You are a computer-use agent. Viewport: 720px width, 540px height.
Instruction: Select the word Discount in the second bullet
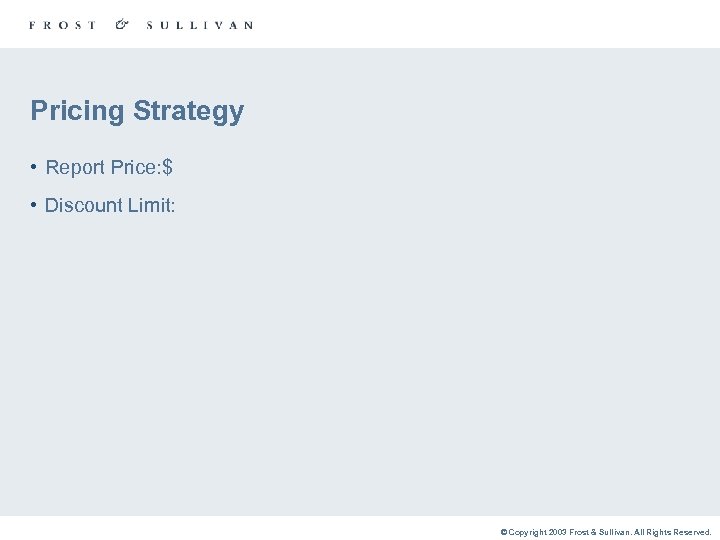tap(83, 205)
